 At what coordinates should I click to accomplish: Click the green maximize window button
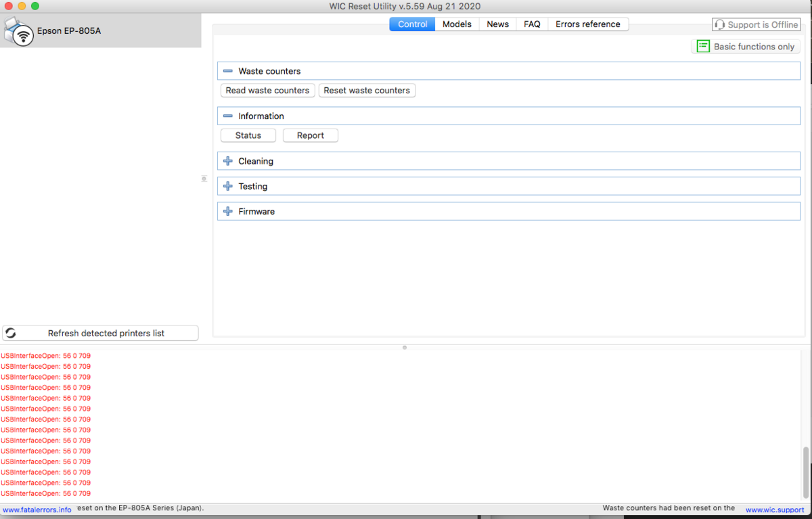pyautogui.click(x=35, y=6)
